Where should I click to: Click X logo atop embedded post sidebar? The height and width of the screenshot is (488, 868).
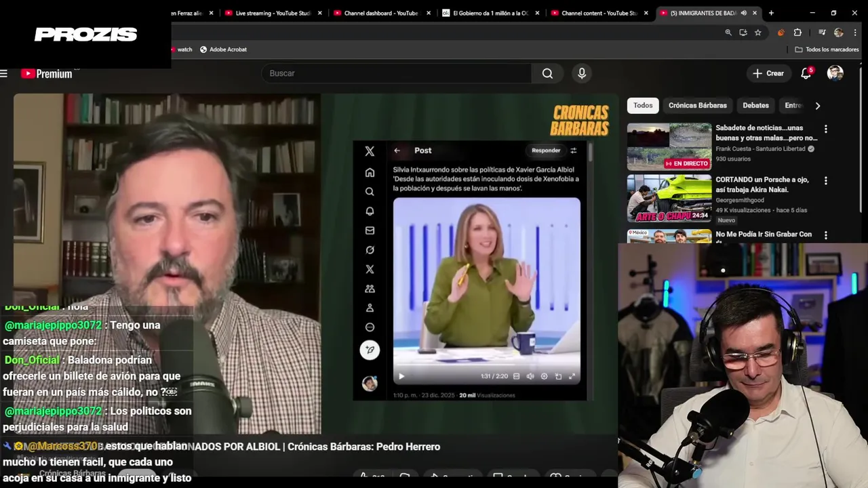pyautogui.click(x=370, y=151)
